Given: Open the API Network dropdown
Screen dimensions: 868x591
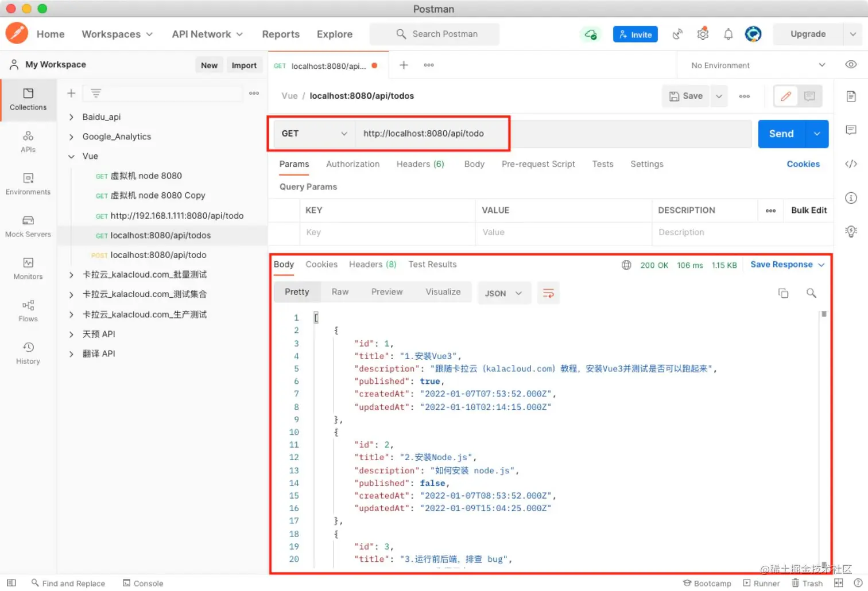Looking at the screenshot, I should (x=207, y=34).
